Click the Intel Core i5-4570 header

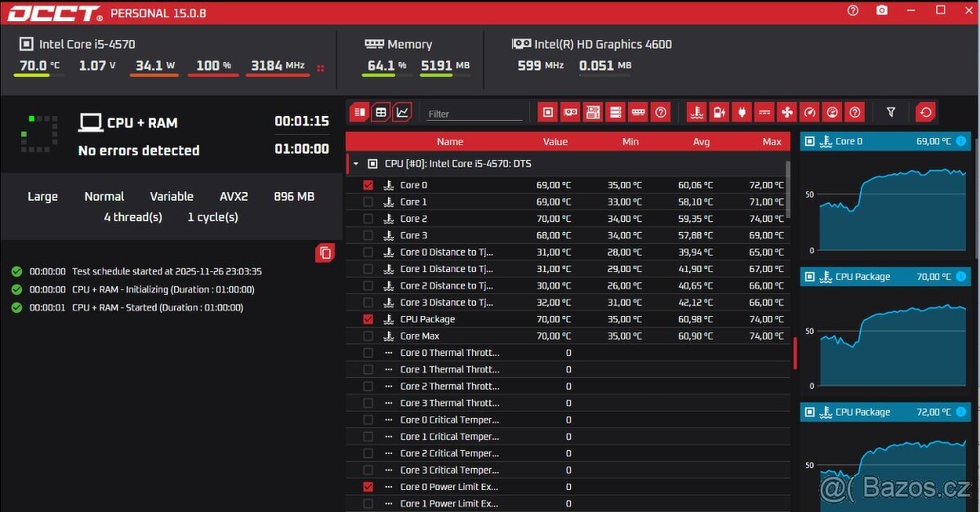point(78,44)
